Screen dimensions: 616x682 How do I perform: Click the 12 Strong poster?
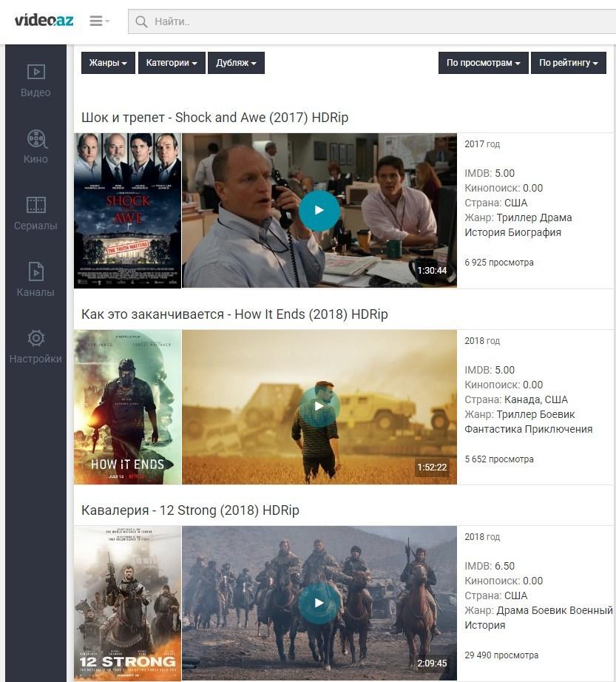point(127,604)
